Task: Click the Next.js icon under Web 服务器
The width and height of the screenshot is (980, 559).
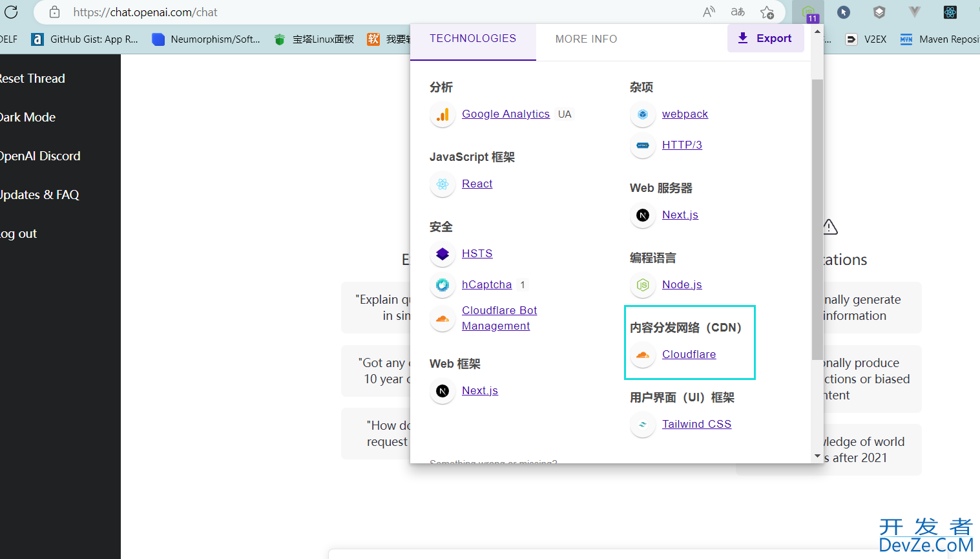Action: pyautogui.click(x=643, y=215)
